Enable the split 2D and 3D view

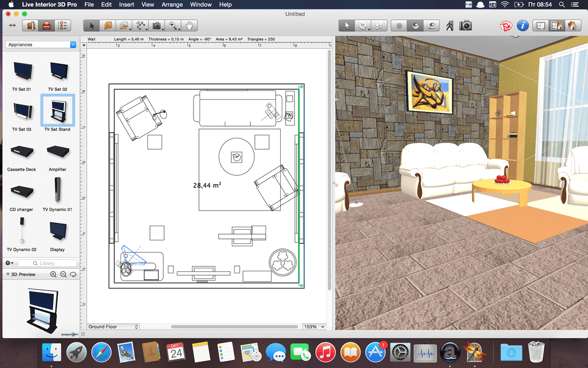coord(556,26)
